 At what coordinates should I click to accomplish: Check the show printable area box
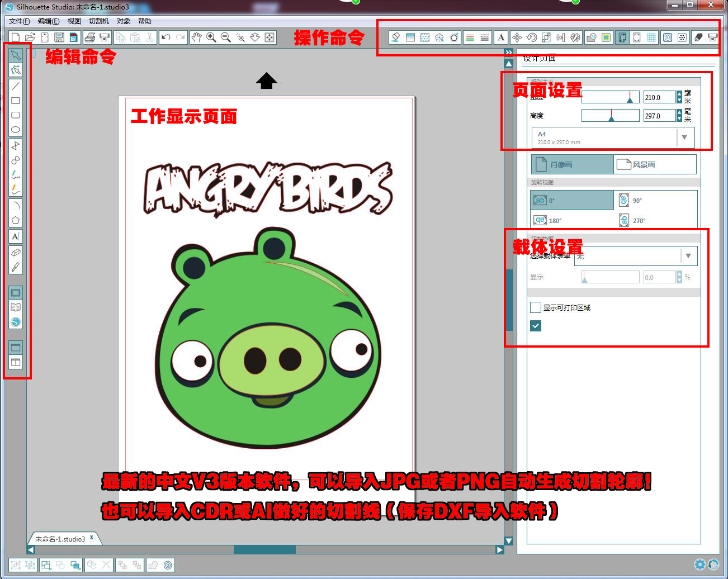pos(536,307)
